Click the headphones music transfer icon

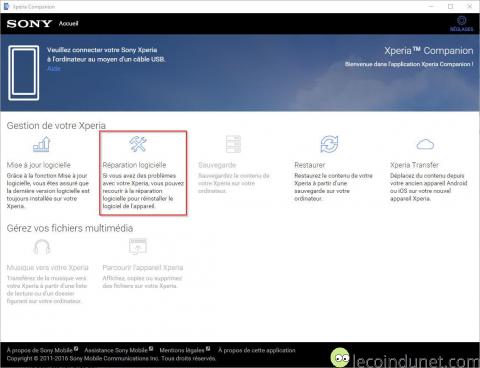tap(42, 247)
